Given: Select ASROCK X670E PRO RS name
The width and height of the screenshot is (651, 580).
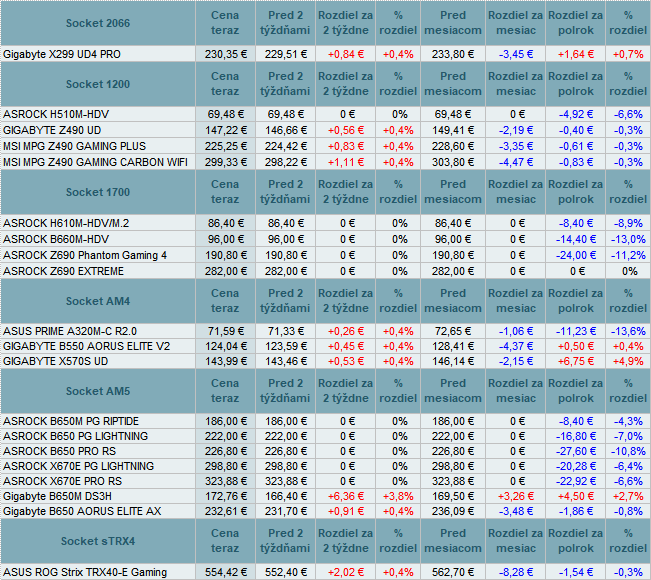Looking at the screenshot, I should point(62,481).
